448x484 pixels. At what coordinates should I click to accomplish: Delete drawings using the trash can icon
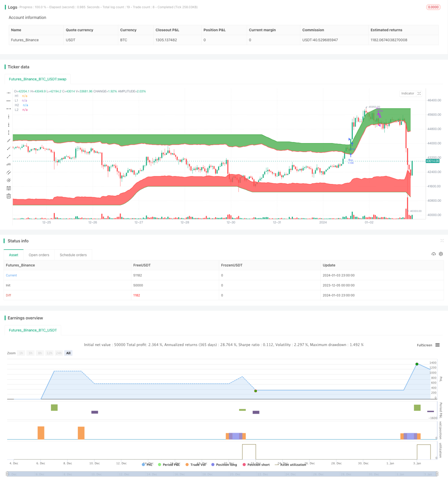coord(9,196)
